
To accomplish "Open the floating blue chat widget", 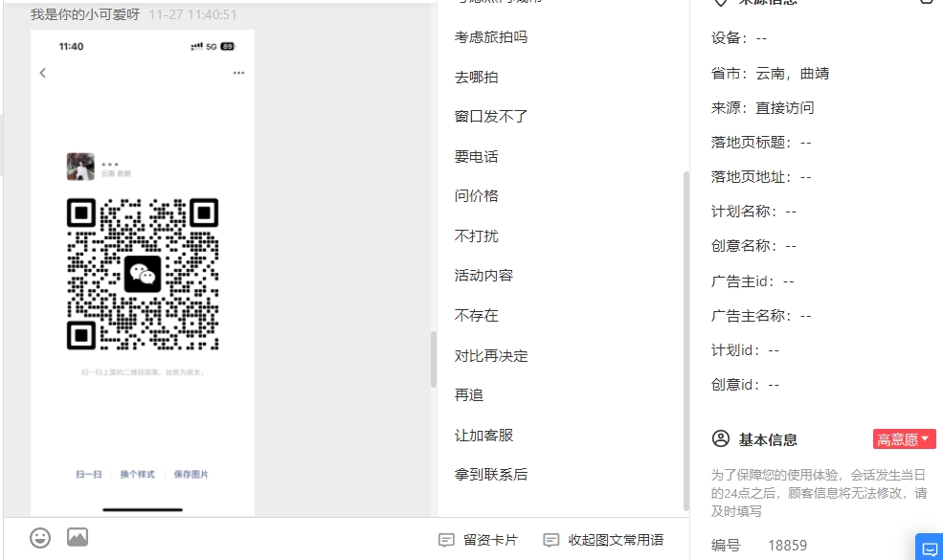I will coord(930,548).
